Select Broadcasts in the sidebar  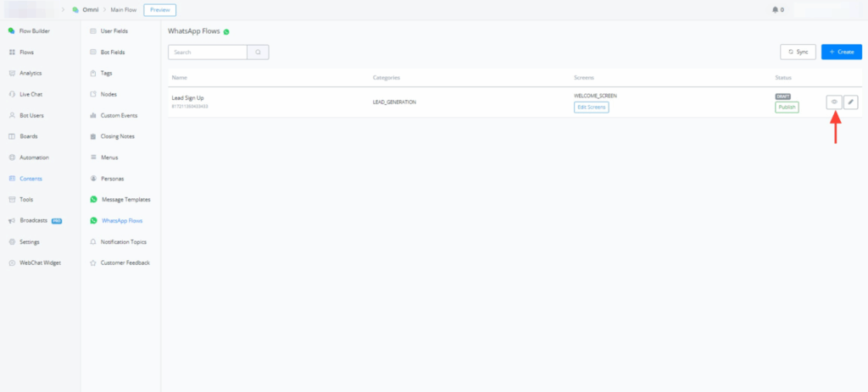34,220
